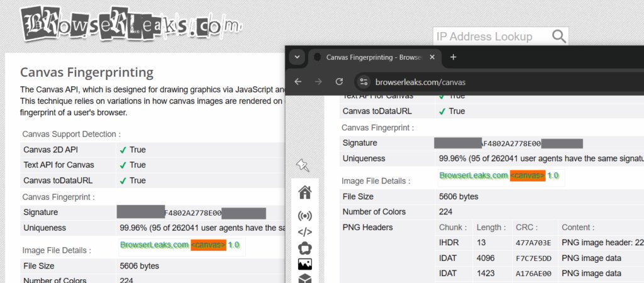Click the 'PNG Headers' label
The width and height of the screenshot is (644, 283).
(367, 228)
